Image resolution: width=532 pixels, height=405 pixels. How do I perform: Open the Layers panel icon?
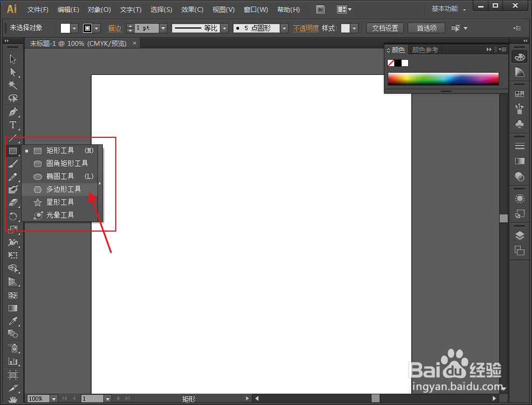520,235
